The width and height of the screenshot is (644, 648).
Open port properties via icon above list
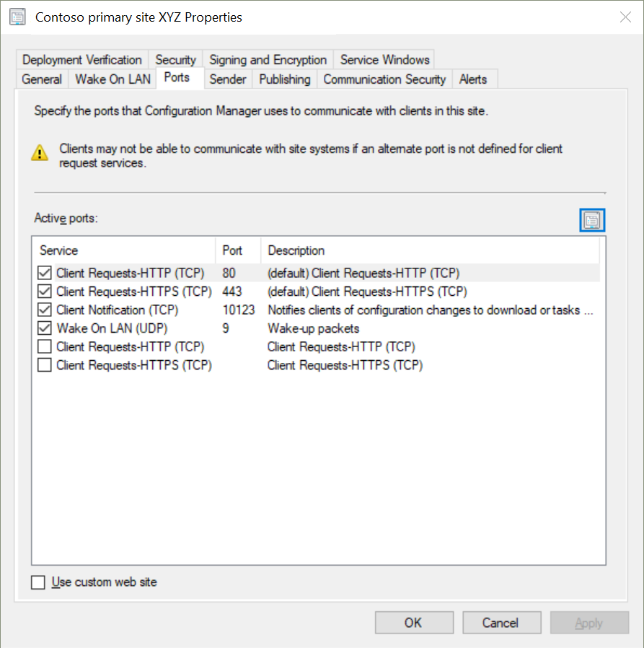592,220
